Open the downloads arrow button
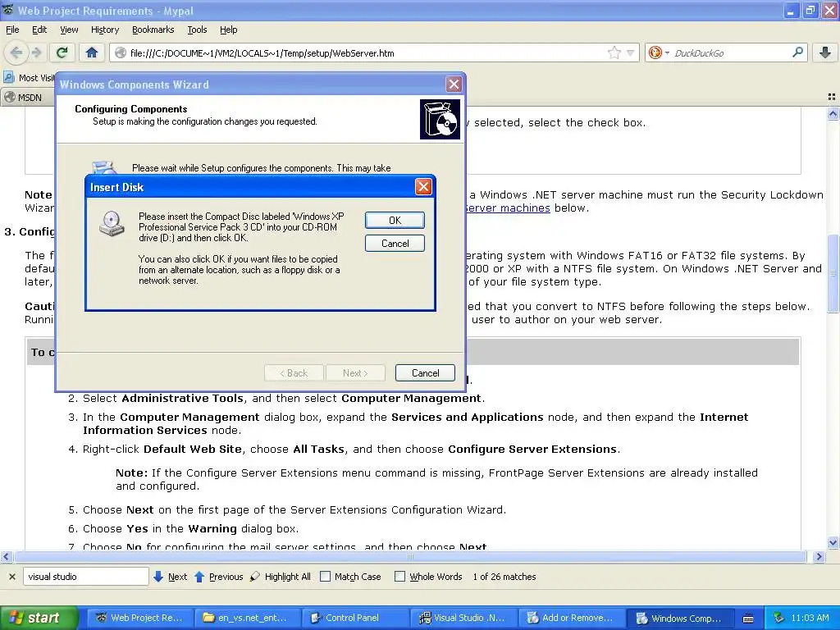This screenshot has height=630, width=840. (825, 52)
